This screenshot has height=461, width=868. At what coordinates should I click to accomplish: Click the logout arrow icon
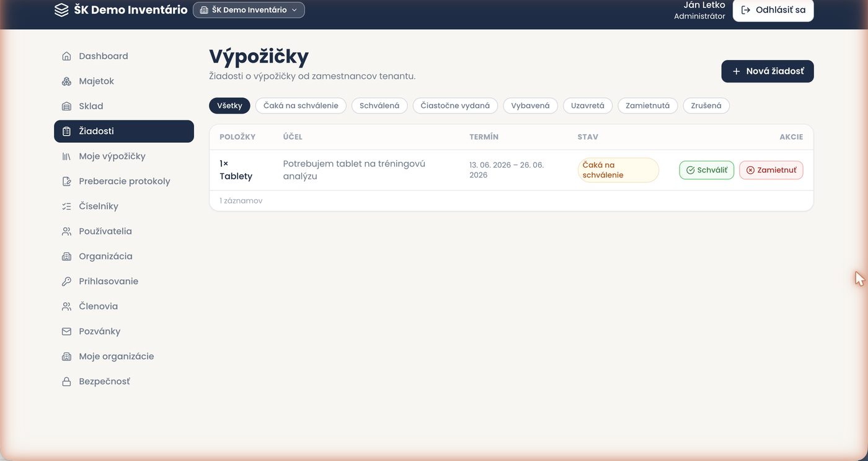[746, 10]
